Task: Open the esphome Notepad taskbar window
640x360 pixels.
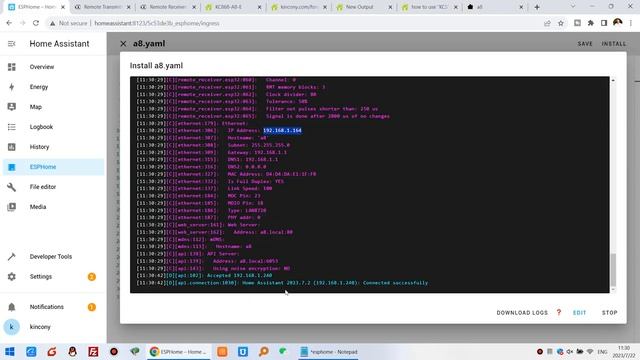Action: [329, 351]
